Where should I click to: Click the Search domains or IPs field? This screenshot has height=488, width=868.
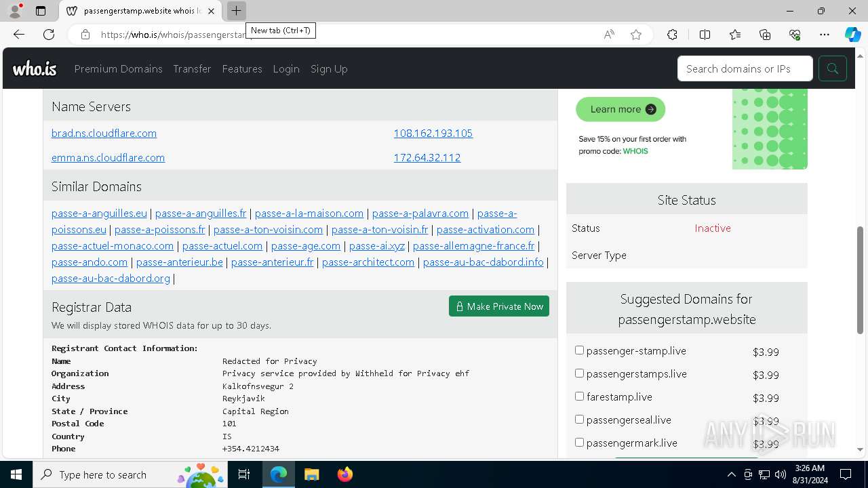point(745,68)
